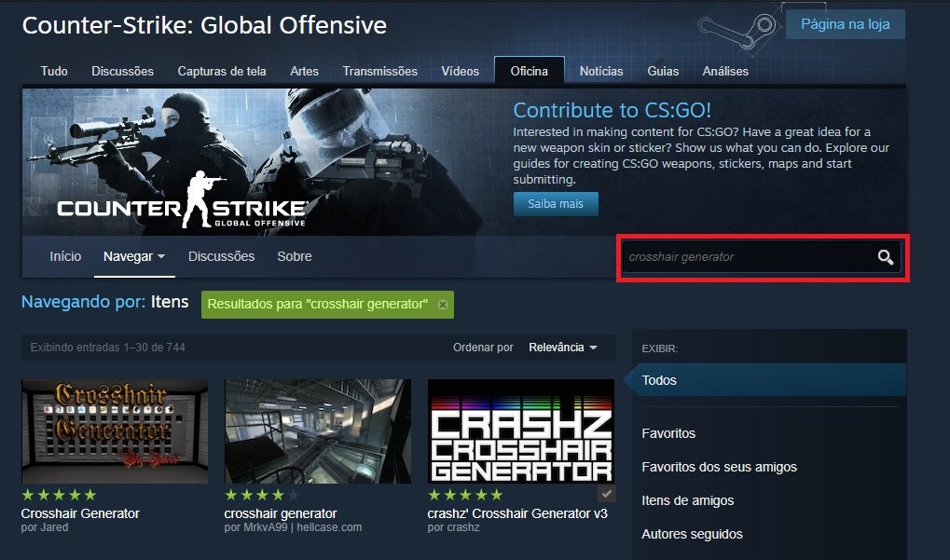The image size is (950, 560).
Task: Open the crashz' Crosshair Generator v3 thumbnail
Action: point(521,431)
